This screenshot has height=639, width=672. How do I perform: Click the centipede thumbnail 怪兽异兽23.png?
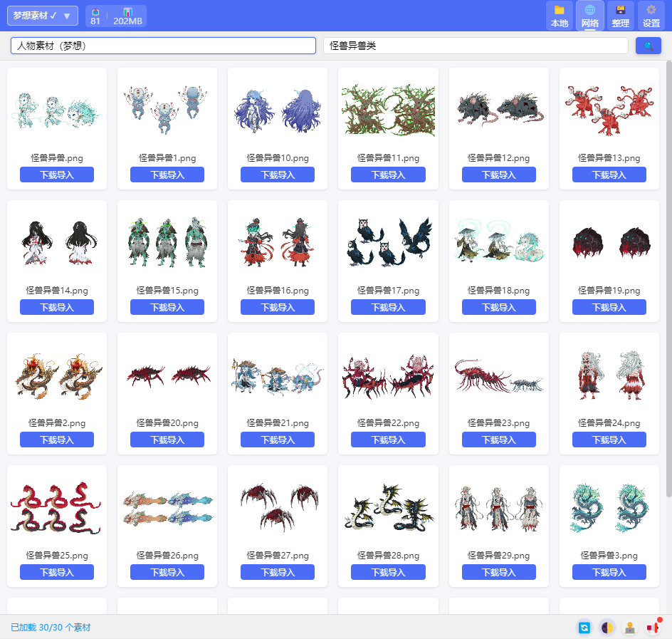[x=499, y=376]
